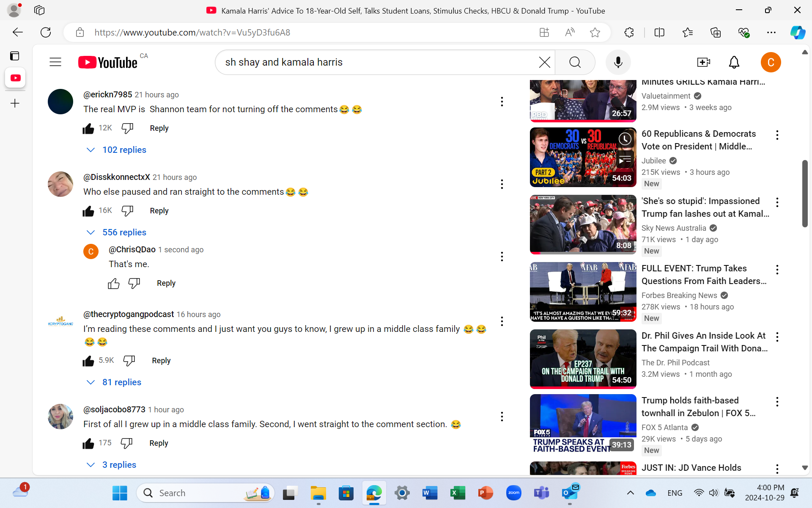Open a new tab with plus button
The image size is (812, 508).
15,103
